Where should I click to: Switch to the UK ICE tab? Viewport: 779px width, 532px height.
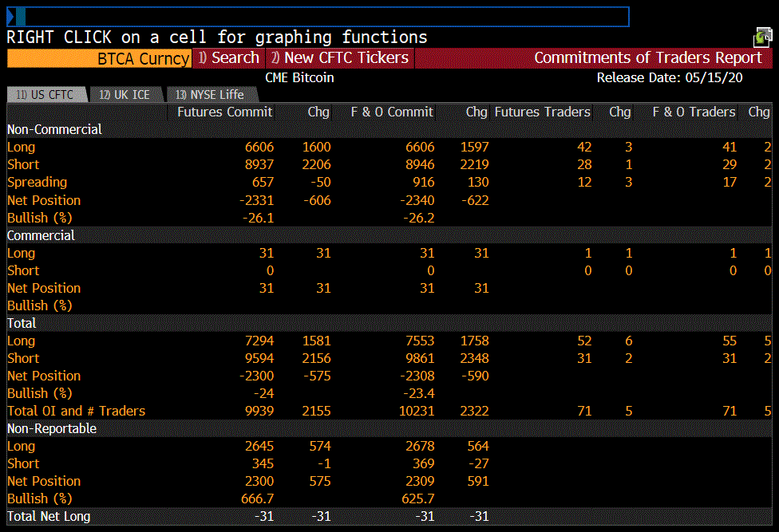[x=125, y=95]
